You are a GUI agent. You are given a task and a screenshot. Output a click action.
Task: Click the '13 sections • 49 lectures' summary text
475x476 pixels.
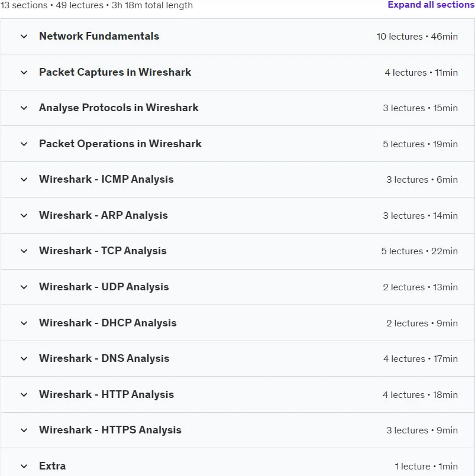coord(52,5)
